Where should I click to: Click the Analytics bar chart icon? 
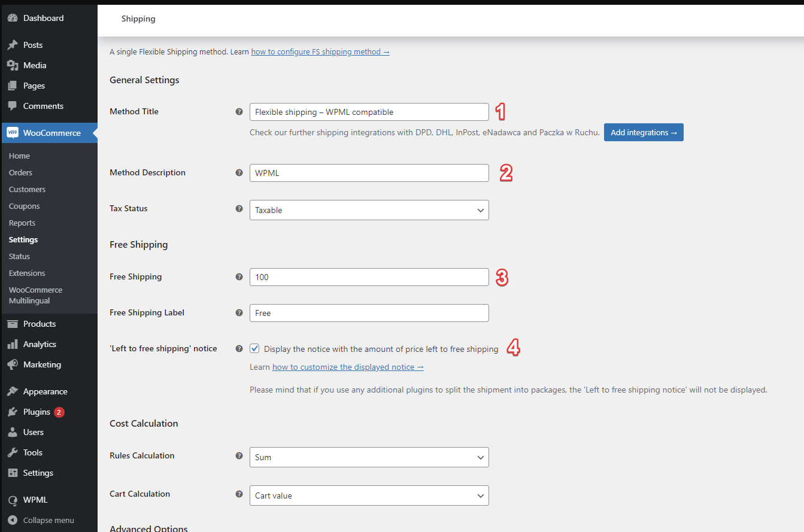pyautogui.click(x=13, y=344)
